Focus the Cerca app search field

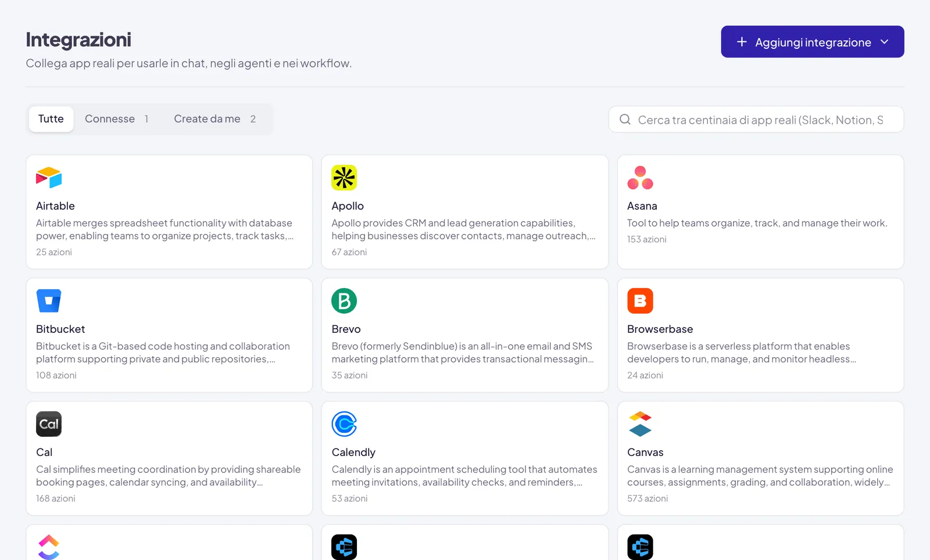pyautogui.click(x=756, y=119)
